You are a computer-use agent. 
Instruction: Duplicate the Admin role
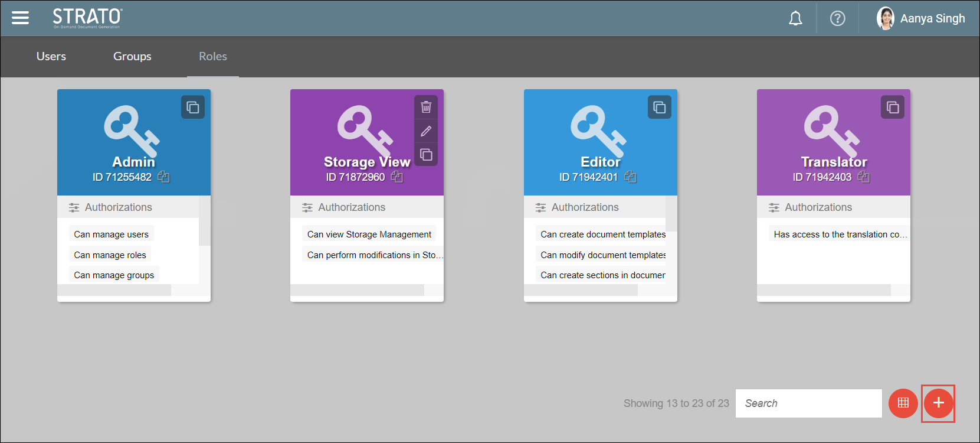coord(193,108)
